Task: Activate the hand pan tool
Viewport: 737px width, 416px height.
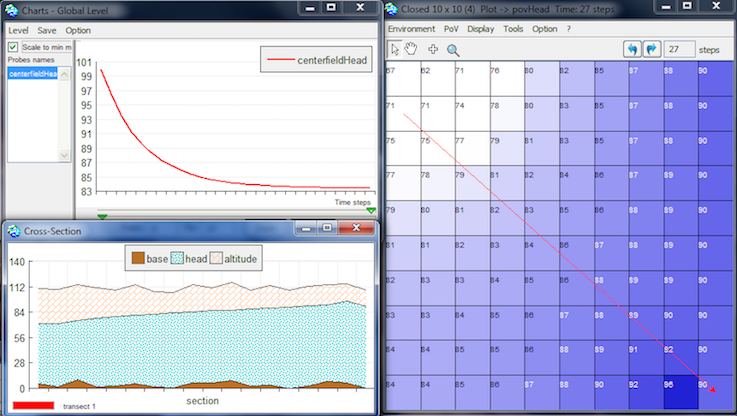Action: (411, 49)
